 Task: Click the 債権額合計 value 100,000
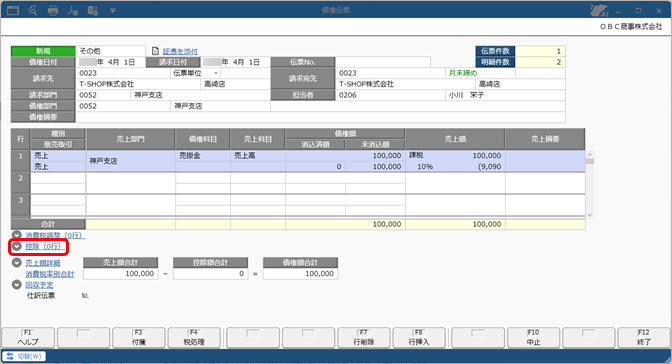[x=300, y=274]
